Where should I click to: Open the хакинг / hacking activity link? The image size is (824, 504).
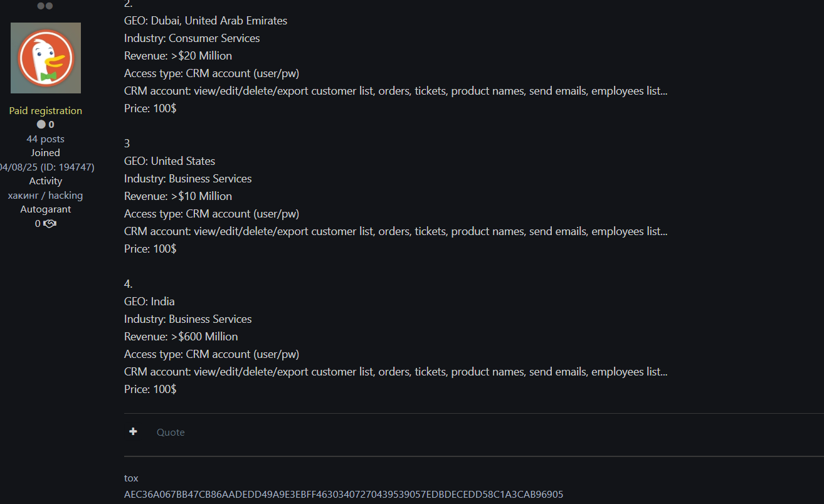[x=45, y=195]
